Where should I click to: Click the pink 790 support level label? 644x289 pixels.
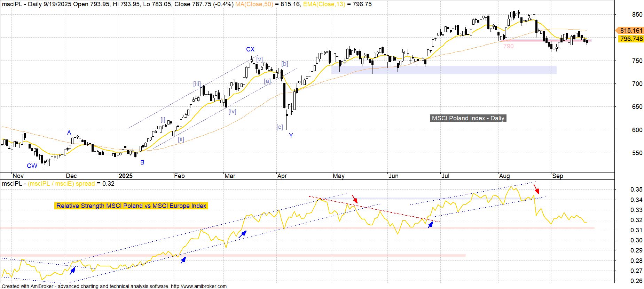click(508, 46)
